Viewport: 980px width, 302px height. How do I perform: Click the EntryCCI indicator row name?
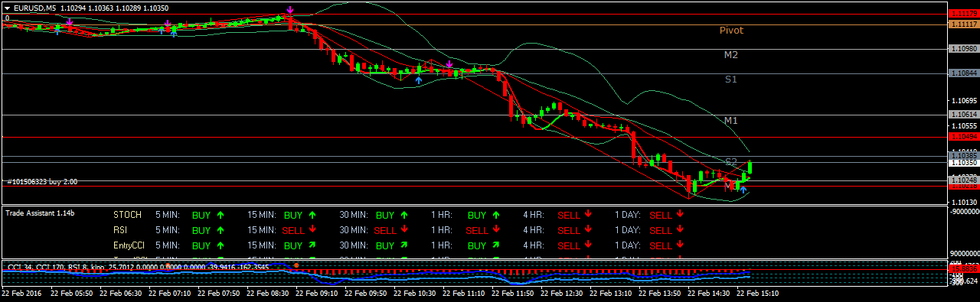point(129,245)
